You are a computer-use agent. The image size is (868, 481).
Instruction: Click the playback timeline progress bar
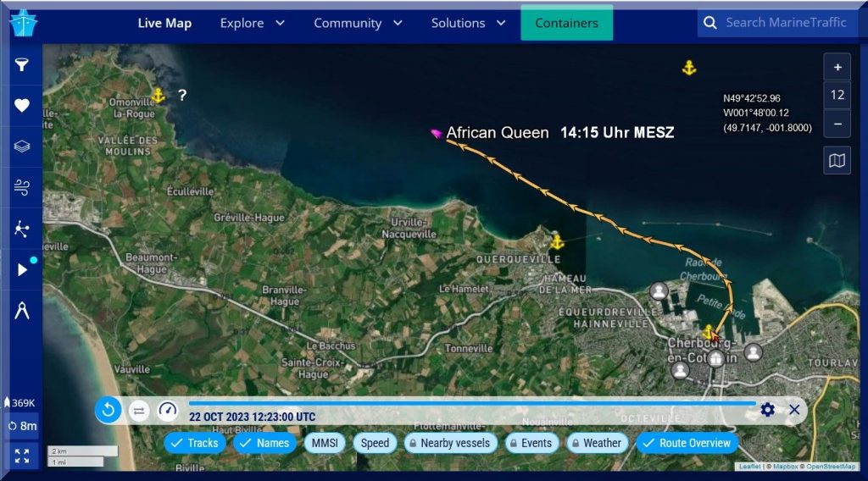coord(471,403)
